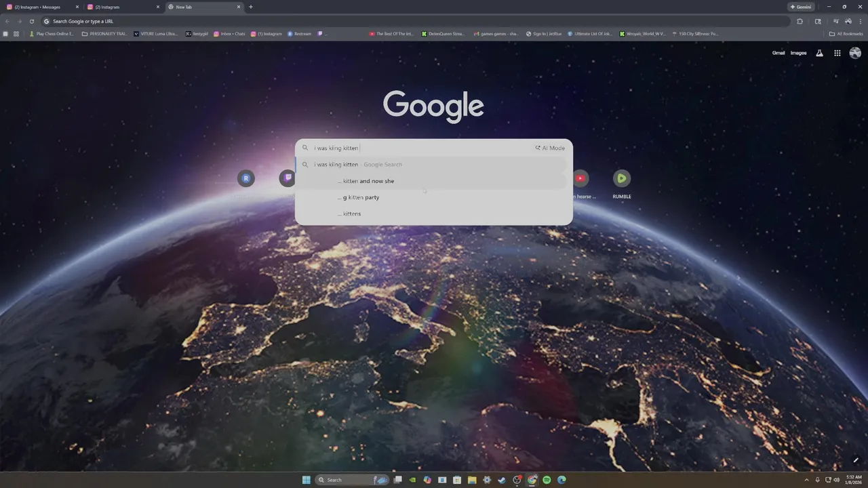868x488 pixels.
Task: Open VITURE Luma Ultra bookmark
Action: (x=156, y=33)
